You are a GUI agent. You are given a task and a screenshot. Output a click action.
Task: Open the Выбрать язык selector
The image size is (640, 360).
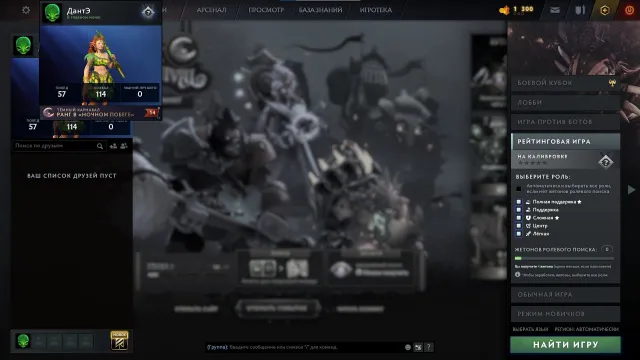pyautogui.click(x=530, y=329)
